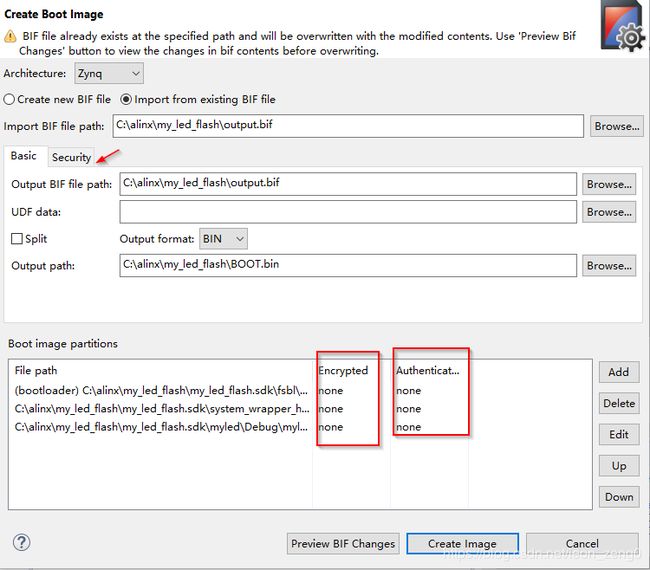The image size is (650, 570).
Task: Select Create new BIF file option
Action: tap(57, 99)
